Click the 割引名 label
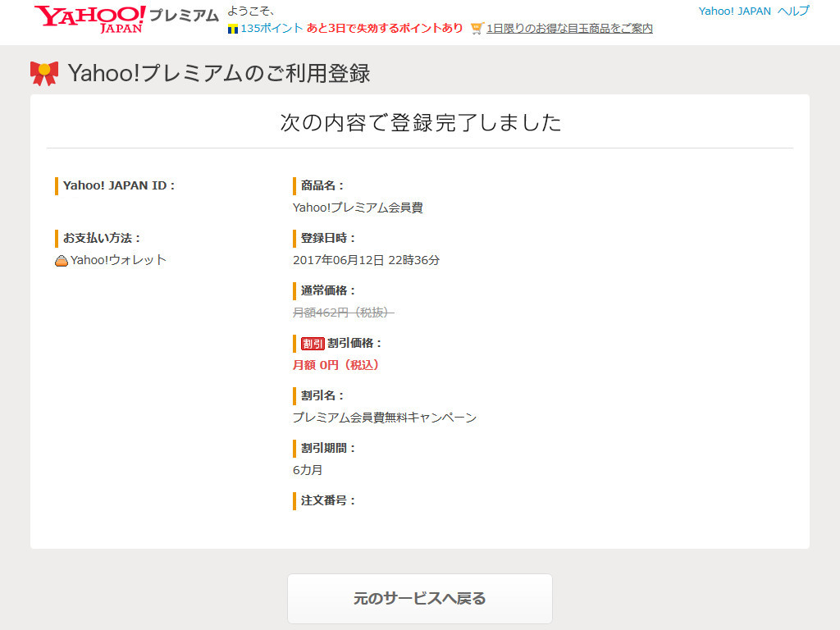 pos(322,395)
